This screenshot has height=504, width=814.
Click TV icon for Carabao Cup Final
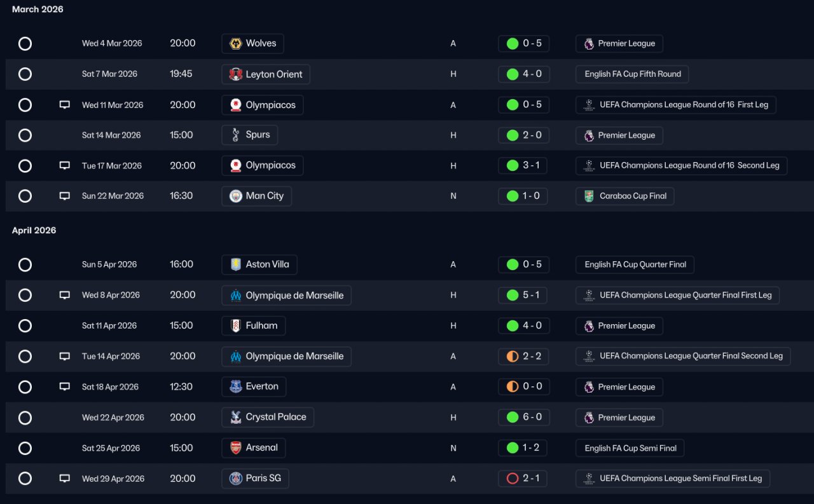pyautogui.click(x=64, y=196)
